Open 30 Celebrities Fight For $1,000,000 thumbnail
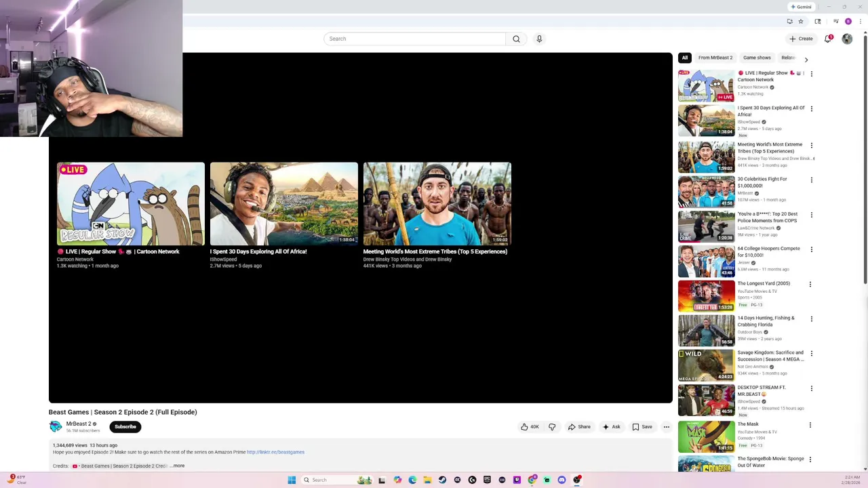The image size is (868, 488). pyautogui.click(x=706, y=191)
